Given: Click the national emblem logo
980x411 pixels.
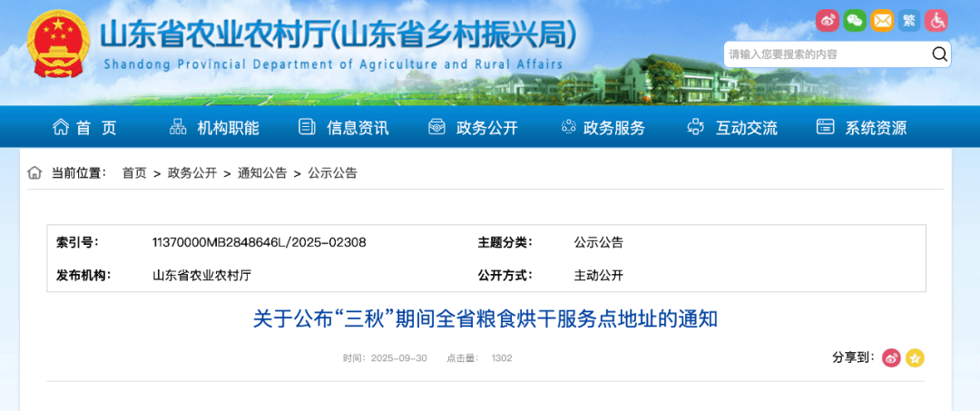Looking at the screenshot, I should [x=58, y=44].
